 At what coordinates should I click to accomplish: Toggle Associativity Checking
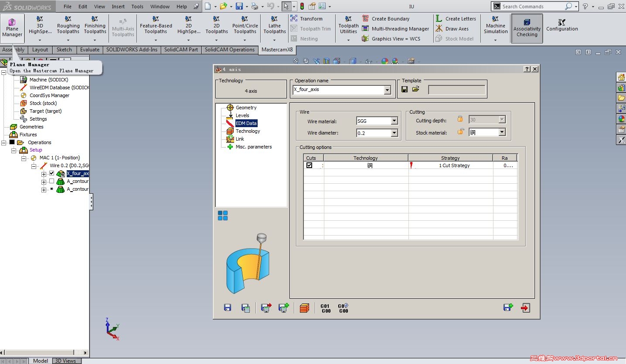(x=527, y=28)
